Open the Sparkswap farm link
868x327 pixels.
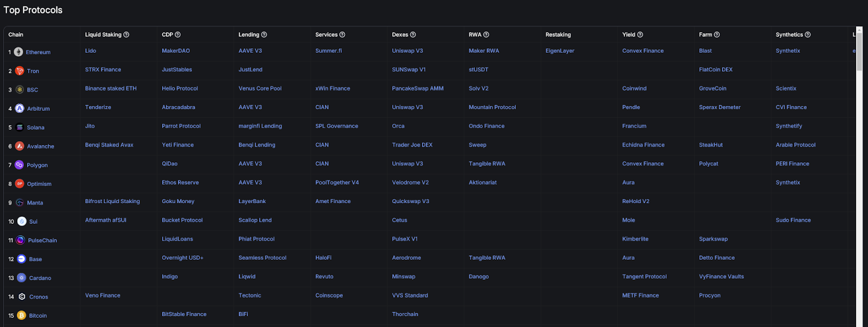[713, 239]
